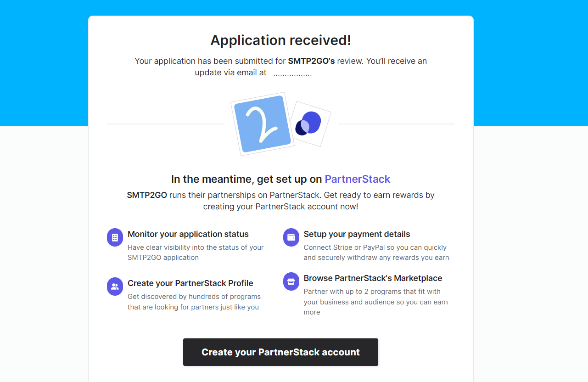Click the bold SMTP2GO name in partnerships paragraph
Viewport: 588px width, 382px height.
[x=147, y=195]
